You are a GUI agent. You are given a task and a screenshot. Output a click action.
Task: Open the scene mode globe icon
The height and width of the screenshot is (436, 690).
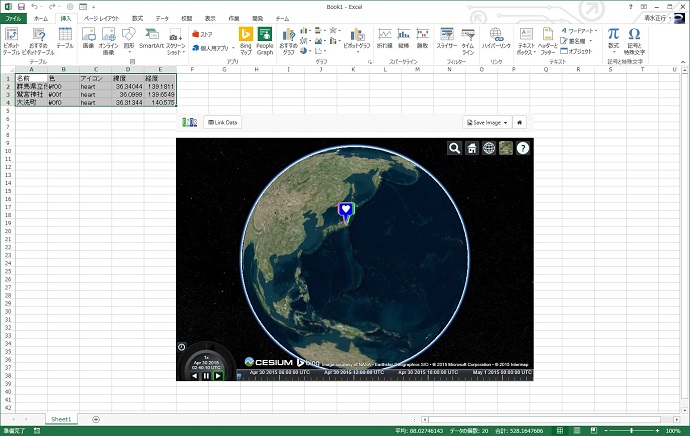point(489,148)
